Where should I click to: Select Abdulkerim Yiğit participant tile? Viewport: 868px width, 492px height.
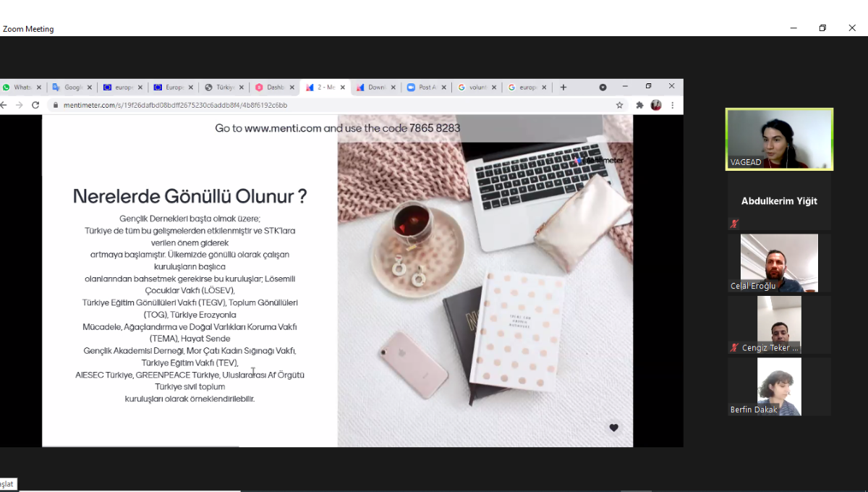779,201
